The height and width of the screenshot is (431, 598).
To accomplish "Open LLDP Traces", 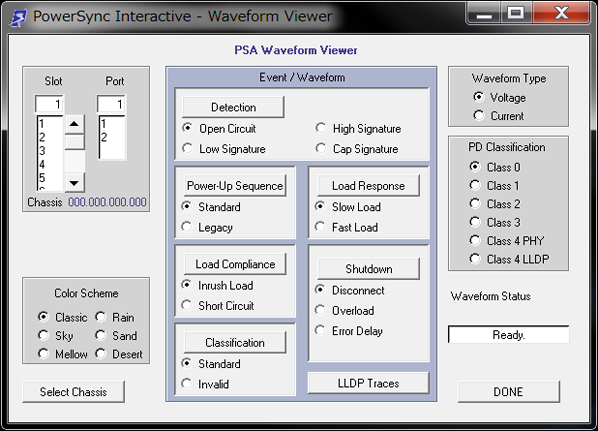I will tap(368, 383).
